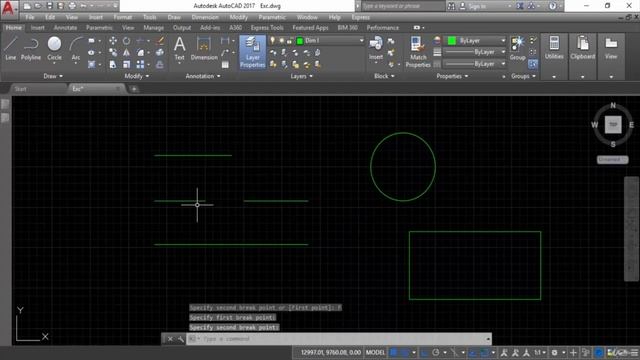Toggle polar tracking in status bar
This screenshot has width=640, height=360.
click(436, 352)
